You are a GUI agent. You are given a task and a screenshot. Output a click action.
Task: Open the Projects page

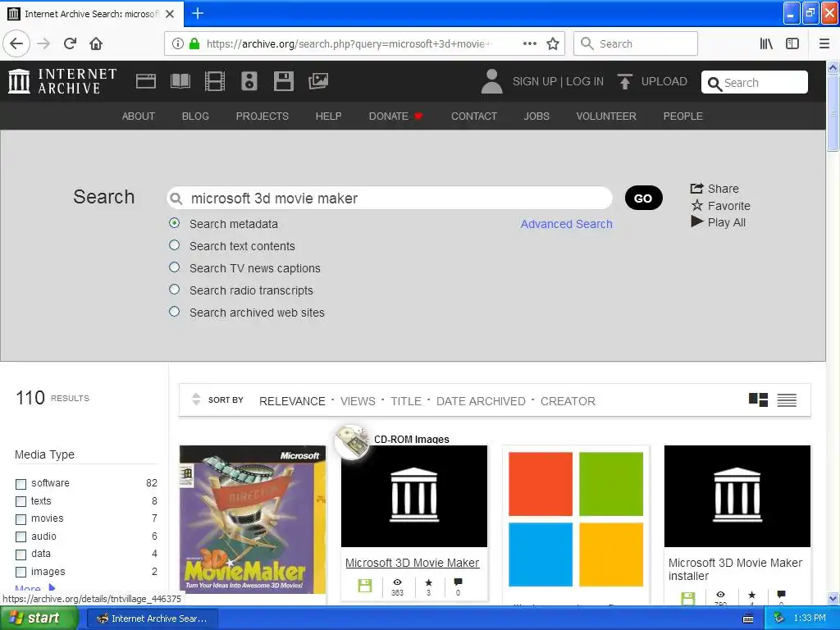(262, 116)
